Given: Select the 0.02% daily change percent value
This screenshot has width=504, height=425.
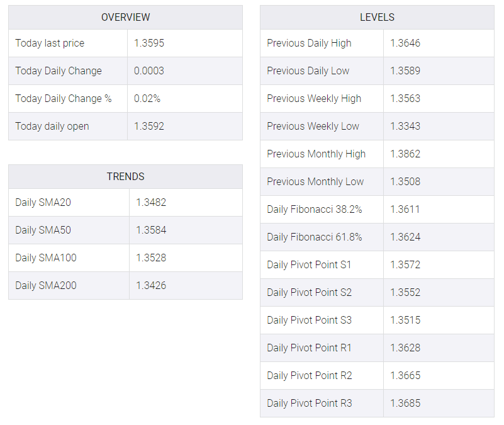Looking at the screenshot, I should 147,98.
